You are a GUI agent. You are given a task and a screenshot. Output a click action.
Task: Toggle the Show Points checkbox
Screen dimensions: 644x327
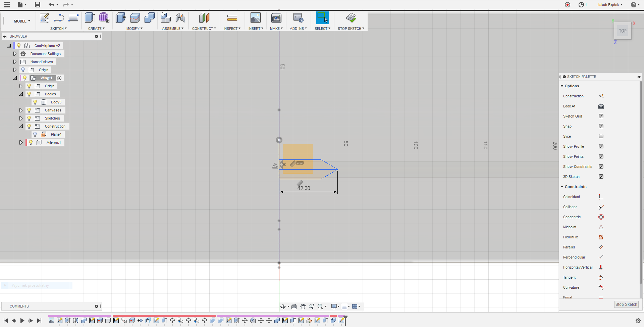pyautogui.click(x=601, y=156)
